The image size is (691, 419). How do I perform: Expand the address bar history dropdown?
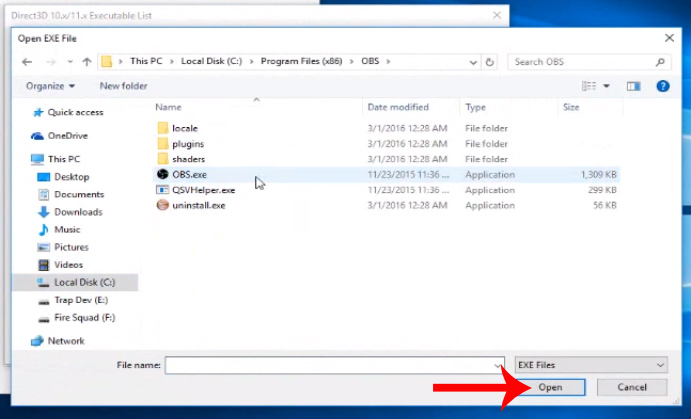(473, 62)
